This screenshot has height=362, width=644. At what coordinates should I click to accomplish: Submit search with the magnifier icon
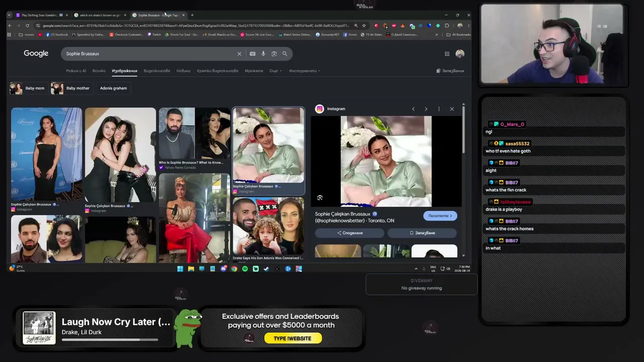pos(285,54)
